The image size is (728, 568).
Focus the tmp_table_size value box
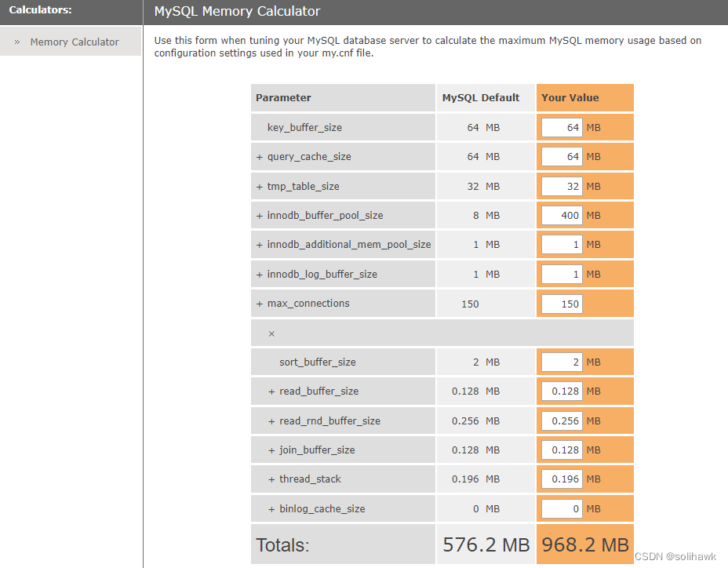(562, 187)
